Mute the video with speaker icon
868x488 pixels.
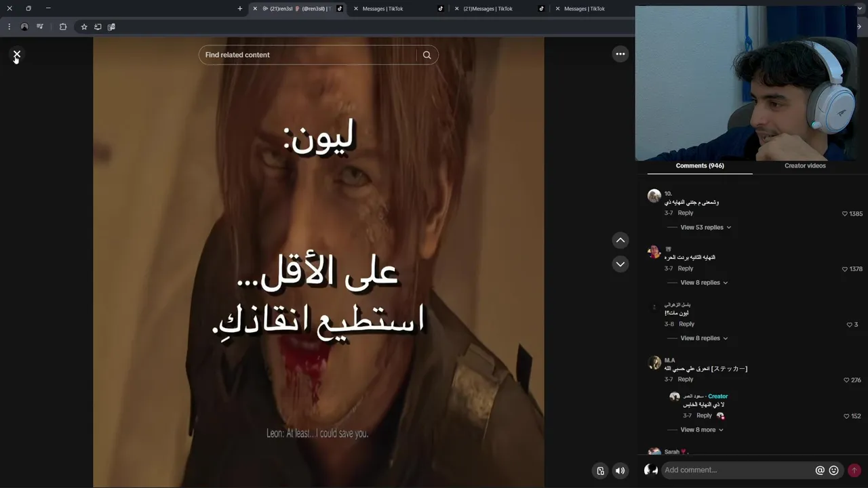point(620,470)
